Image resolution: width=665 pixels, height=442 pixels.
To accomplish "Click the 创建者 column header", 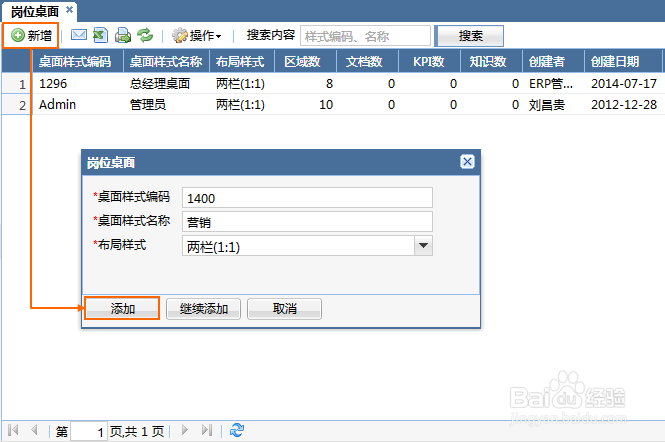I will [553, 62].
